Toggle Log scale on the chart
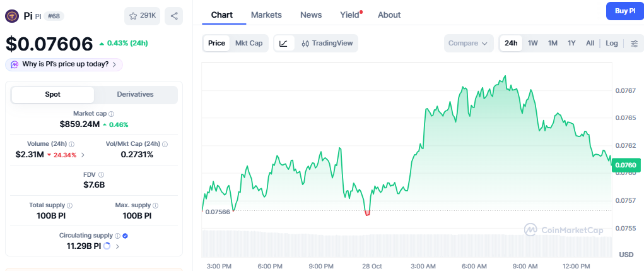This screenshot has height=271, width=644. click(x=612, y=43)
